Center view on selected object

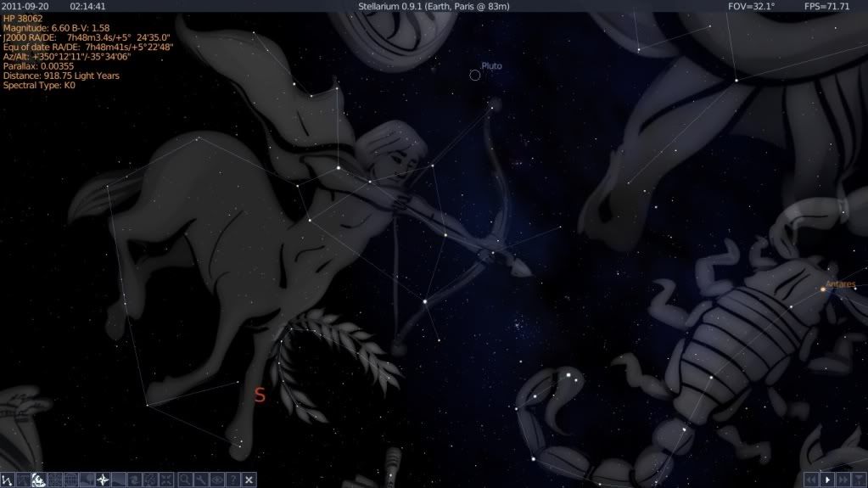pos(166,480)
